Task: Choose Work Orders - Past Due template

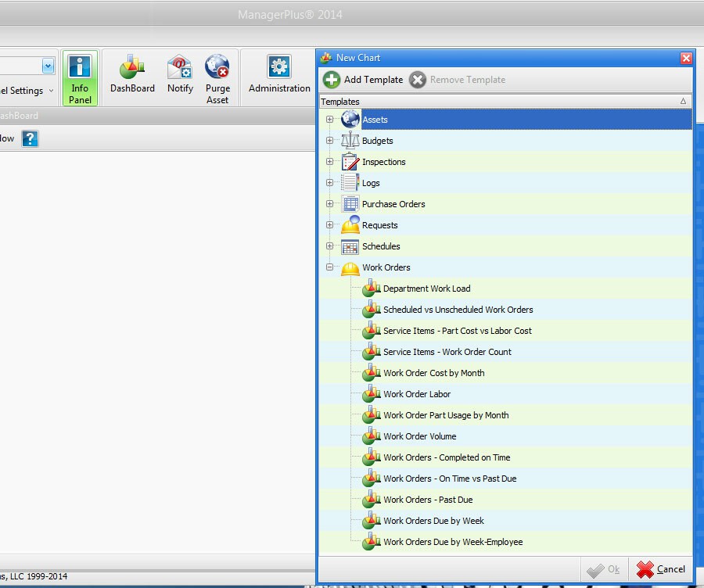Action: pos(428,500)
